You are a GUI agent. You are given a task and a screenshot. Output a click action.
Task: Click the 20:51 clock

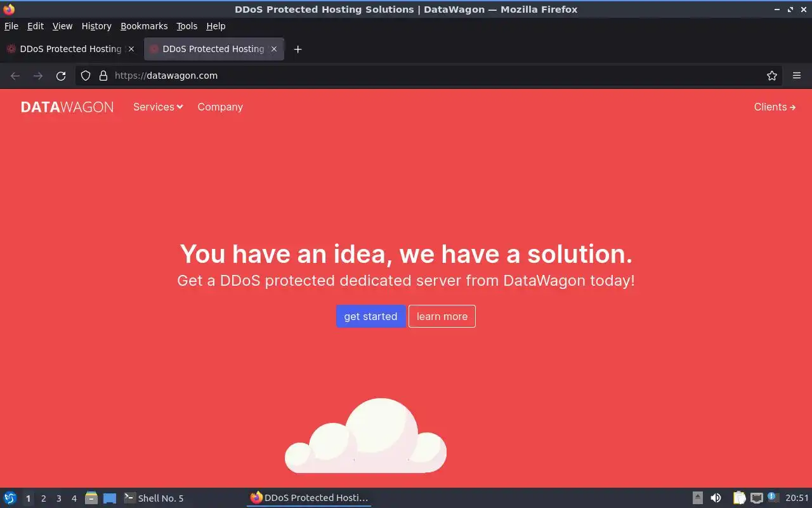(x=797, y=498)
